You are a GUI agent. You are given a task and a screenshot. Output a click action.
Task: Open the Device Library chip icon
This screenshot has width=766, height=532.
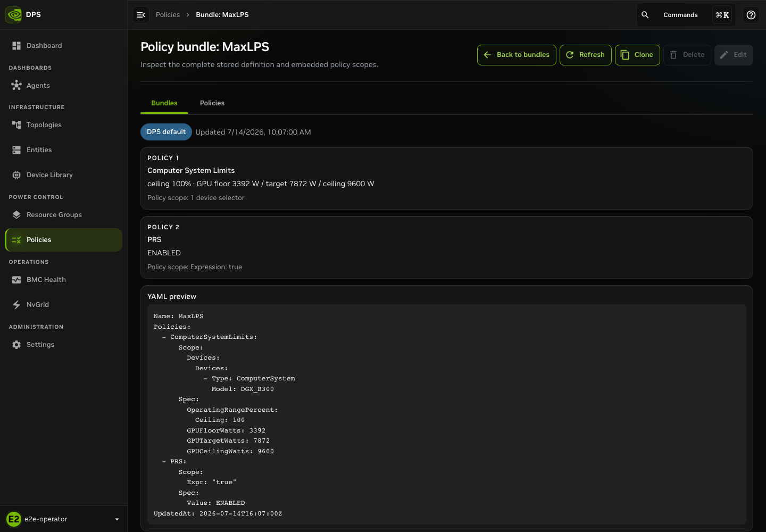[16, 175]
